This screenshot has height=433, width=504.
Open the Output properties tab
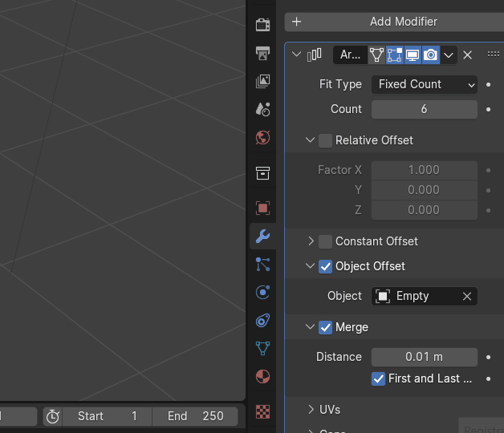262,53
